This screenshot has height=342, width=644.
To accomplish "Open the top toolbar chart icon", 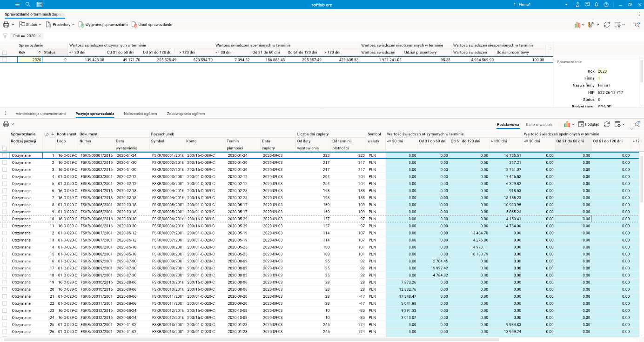I will [577, 24].
